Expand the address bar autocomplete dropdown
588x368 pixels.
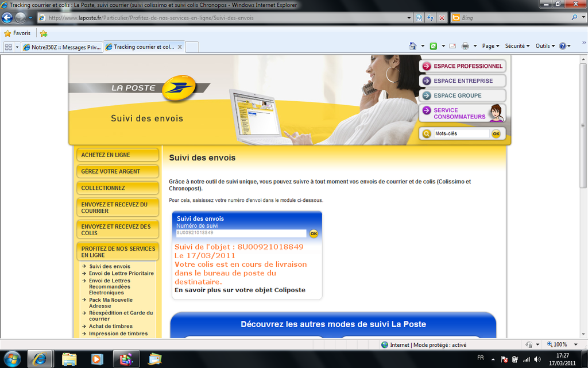point(409,18)
